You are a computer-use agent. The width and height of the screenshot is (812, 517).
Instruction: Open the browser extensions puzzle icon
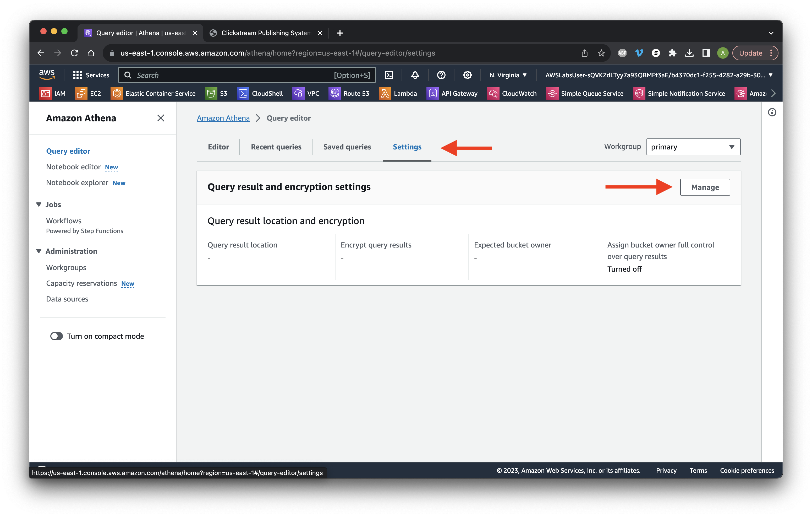coord(672,53)
